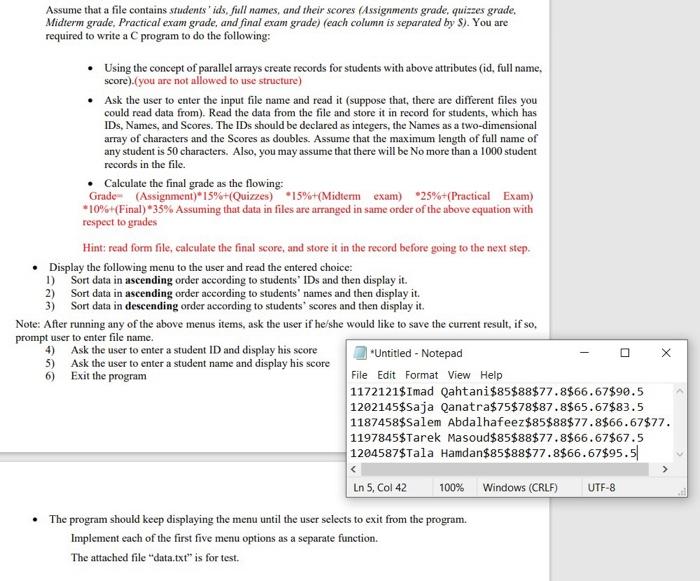Click the red text 'you are not allowed to use structure'

coord(218,81)
